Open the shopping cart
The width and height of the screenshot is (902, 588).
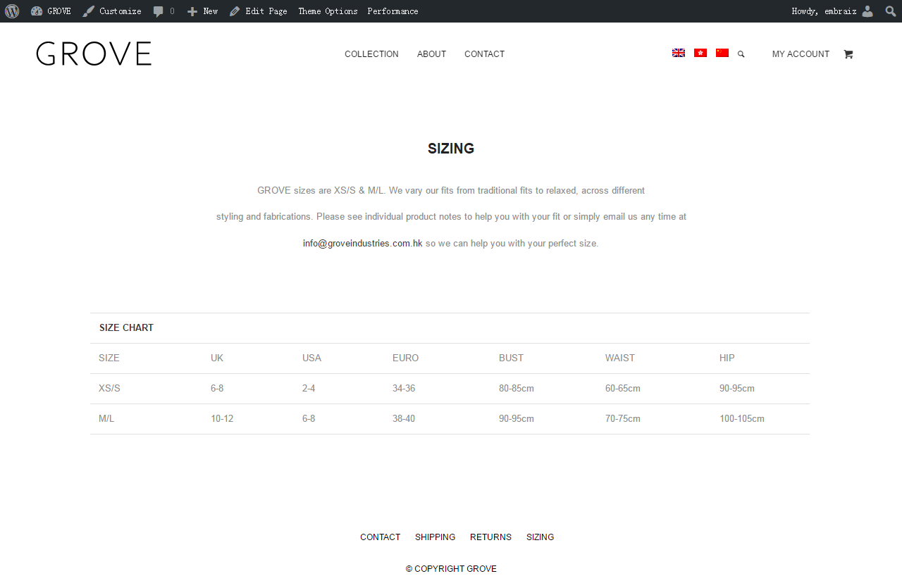click(x=848, y=54)
